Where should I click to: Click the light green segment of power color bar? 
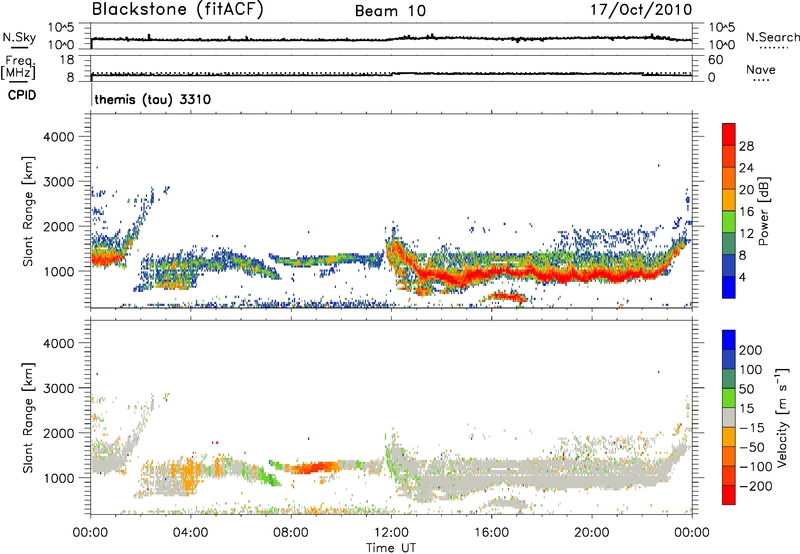pos(729,222)
